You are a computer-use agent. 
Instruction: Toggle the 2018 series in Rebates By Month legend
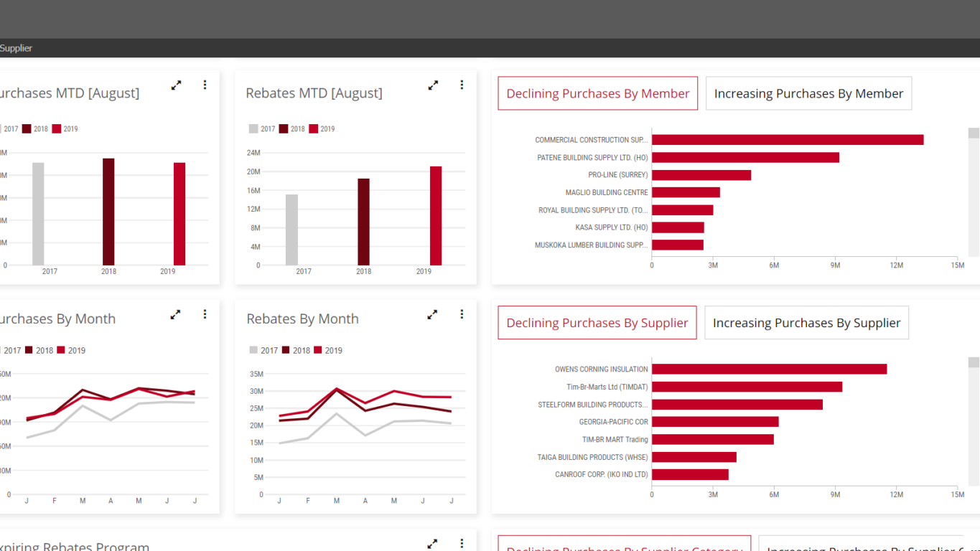pyautogui.click(x=296, y=351)
